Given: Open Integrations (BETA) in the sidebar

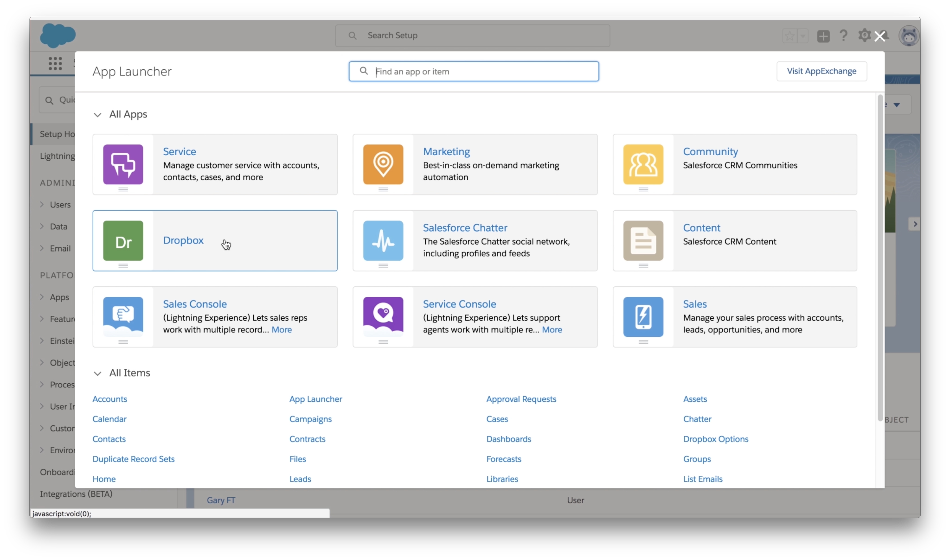Looking at the screenshot, I should 76,494.
